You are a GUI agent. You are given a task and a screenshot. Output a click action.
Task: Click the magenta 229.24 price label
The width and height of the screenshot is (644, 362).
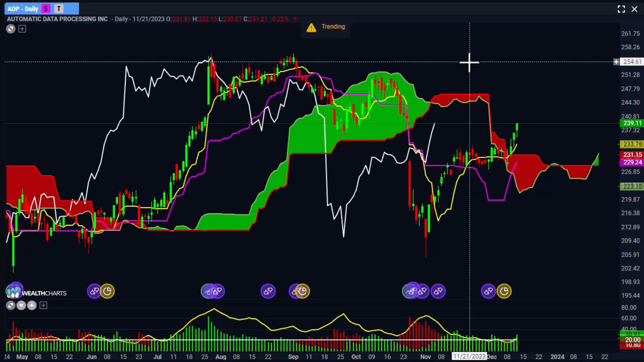coord(632,162)
